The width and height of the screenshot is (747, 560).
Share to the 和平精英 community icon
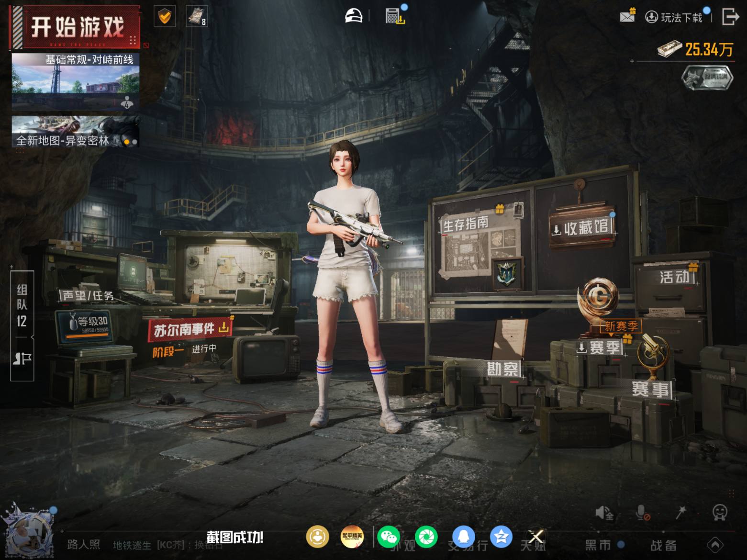tap(352, 537)
